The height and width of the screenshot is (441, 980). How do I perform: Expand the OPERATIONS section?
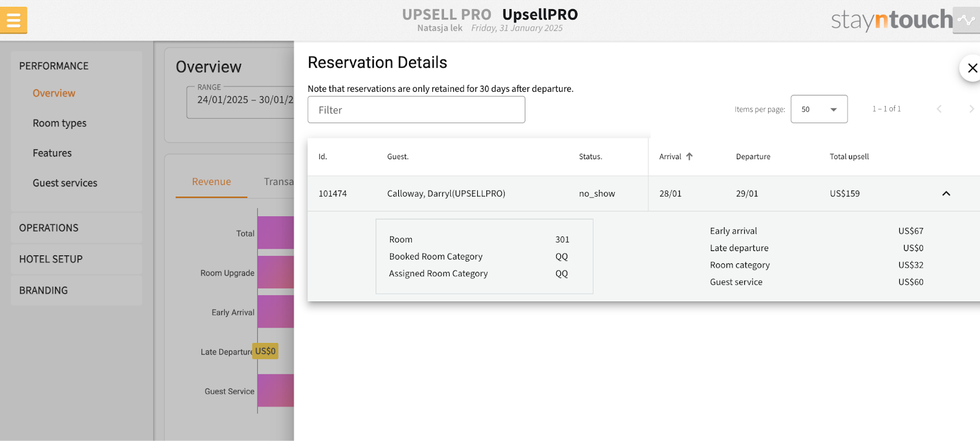tap(76, 228)
